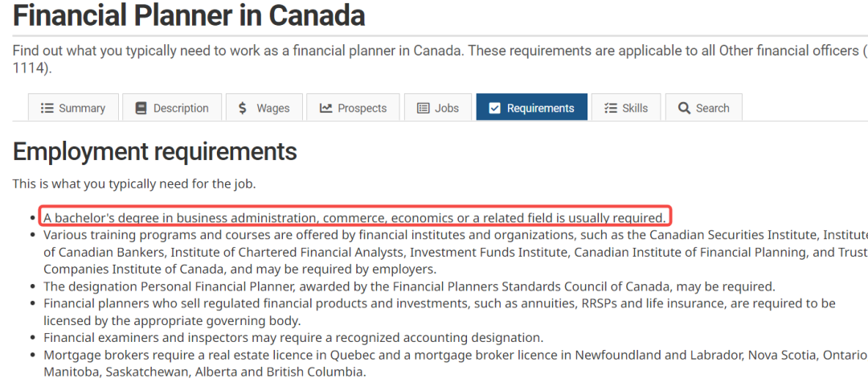Click the Employment requirements heading
868x383 pixels.
(x=154, y=151)
